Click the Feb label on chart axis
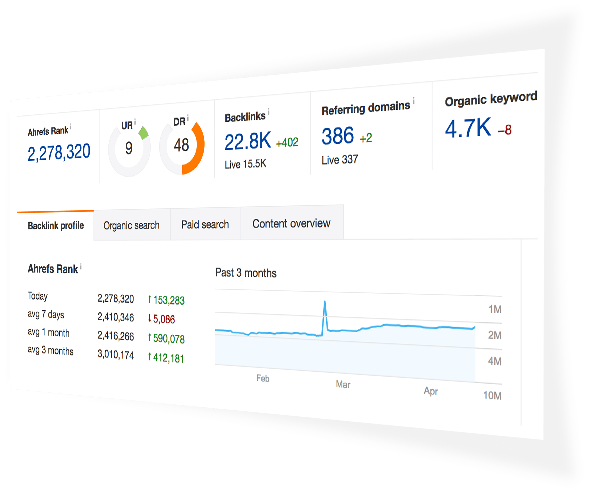 263,378
